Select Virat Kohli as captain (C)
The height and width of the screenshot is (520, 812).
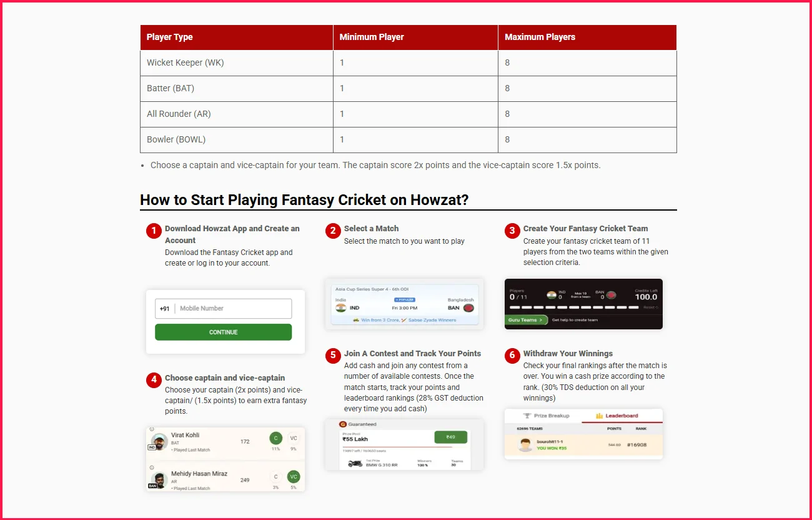(275, 439)
